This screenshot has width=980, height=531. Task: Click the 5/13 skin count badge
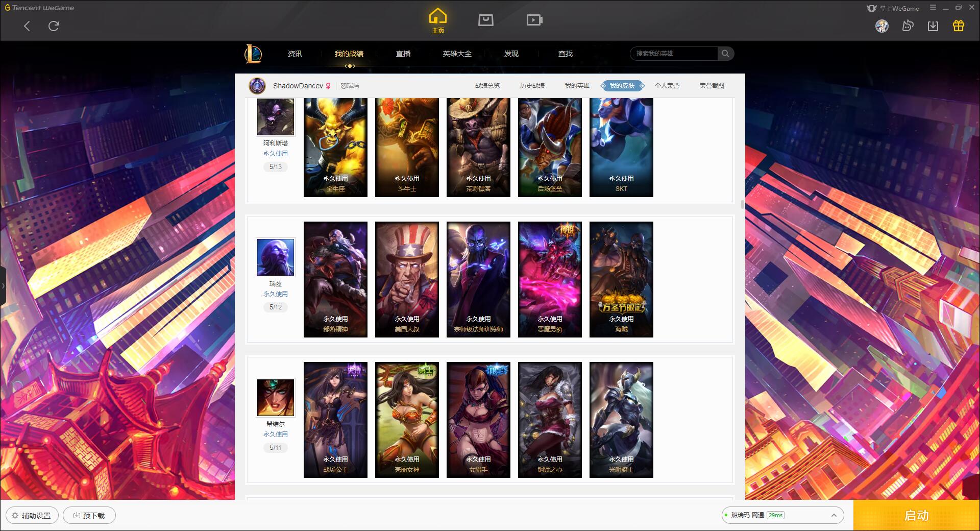pyautogui.click(x=276, y=167)
